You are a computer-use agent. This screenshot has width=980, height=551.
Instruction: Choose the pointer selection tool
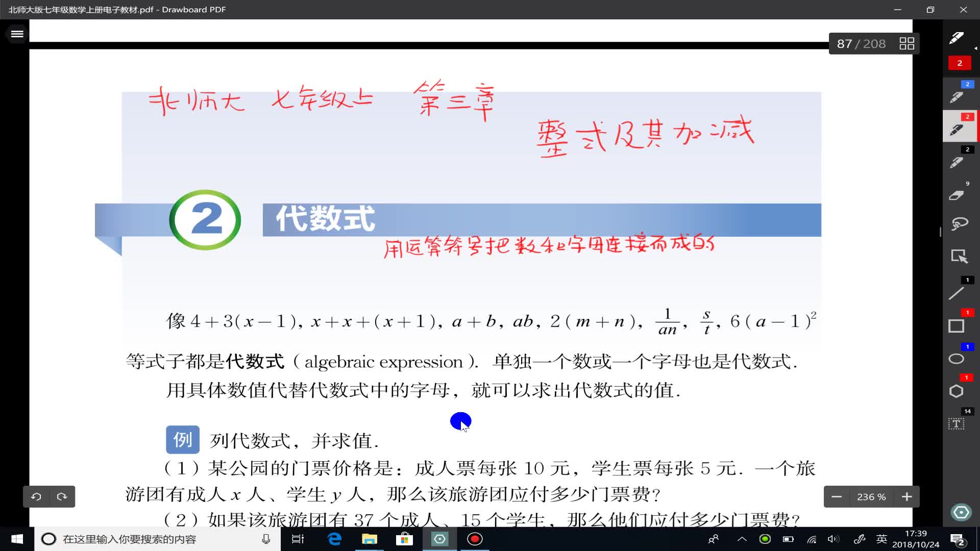coord(960,257)
